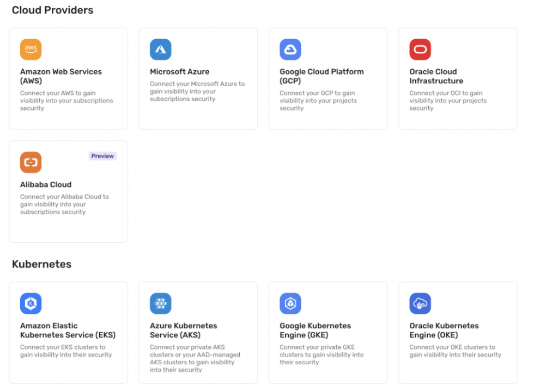Click 'Connect your Microsoft Azure to gain' description
Viewport: 558px width, 392px height.
[x=197, y=91]
